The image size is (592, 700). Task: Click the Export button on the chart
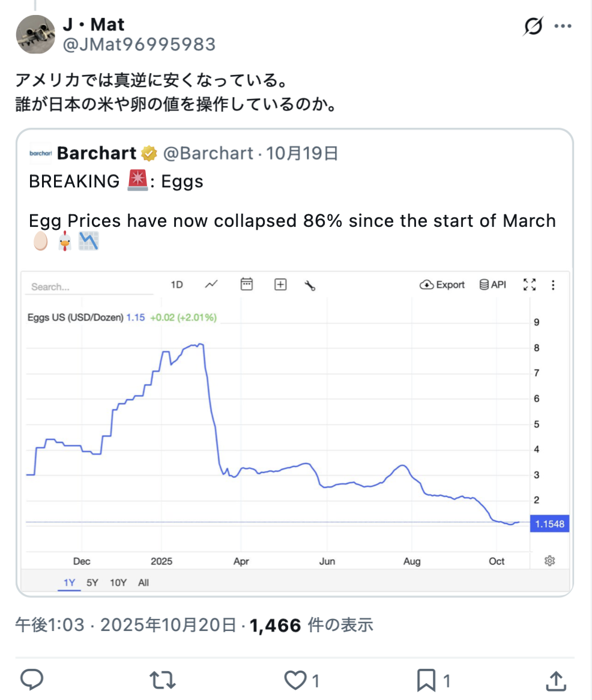pyautogui.click(x=442, y=285)
